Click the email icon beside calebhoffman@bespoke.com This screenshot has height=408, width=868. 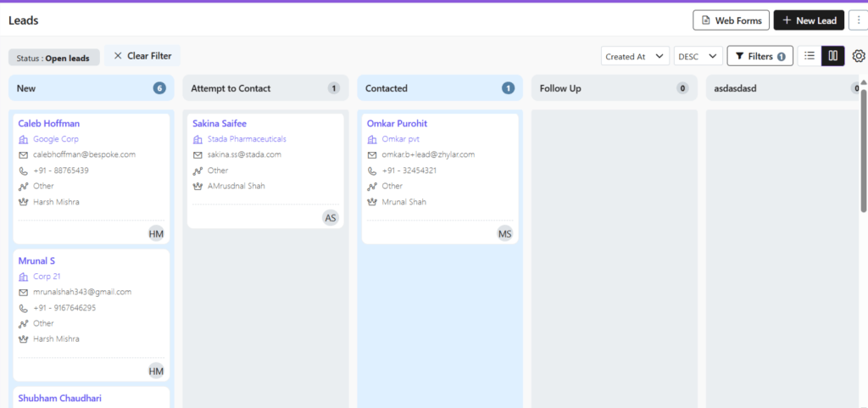click(x=23, y=155)
